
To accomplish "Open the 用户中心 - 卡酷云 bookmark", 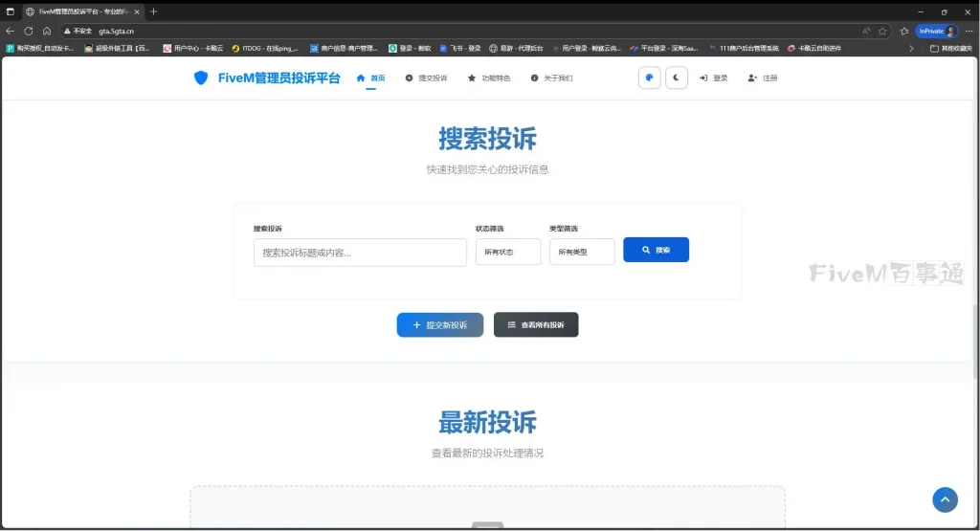I will (x=193, y=48).
